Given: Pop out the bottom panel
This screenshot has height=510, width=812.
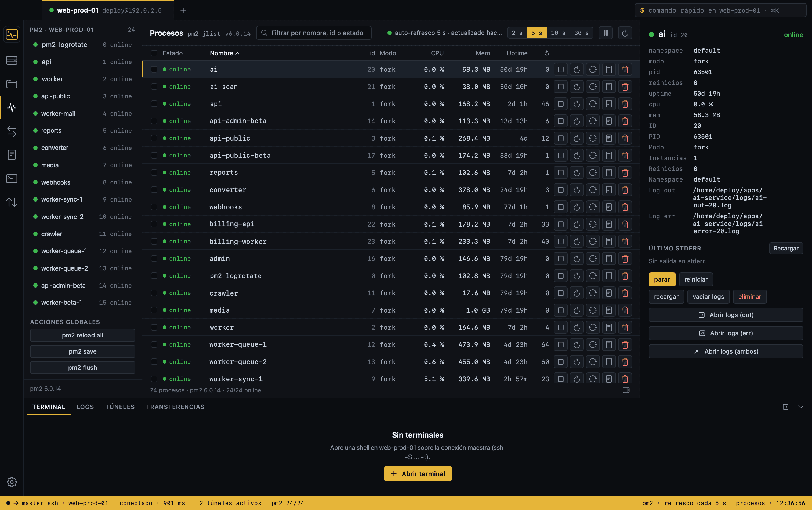Looking at the screenshot, I should [x=786, y=407].
